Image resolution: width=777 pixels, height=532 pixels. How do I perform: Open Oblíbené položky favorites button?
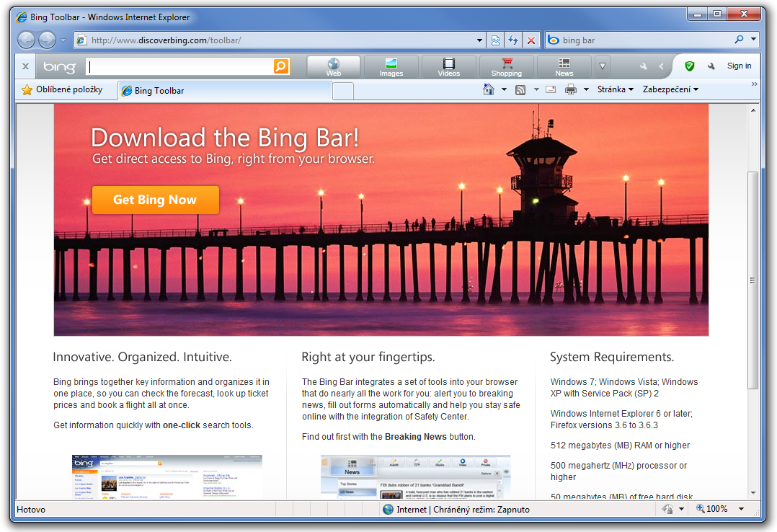(62, 89)
